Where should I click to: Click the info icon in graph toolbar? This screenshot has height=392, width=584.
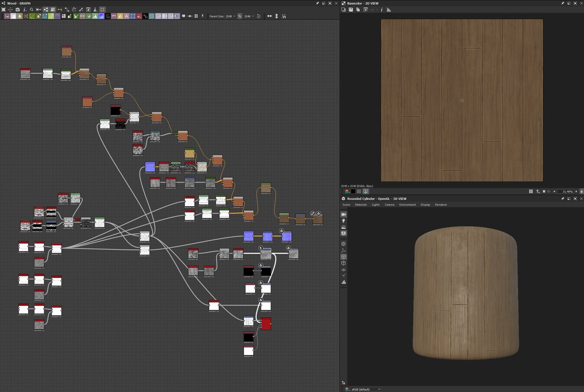pos(24,9)
